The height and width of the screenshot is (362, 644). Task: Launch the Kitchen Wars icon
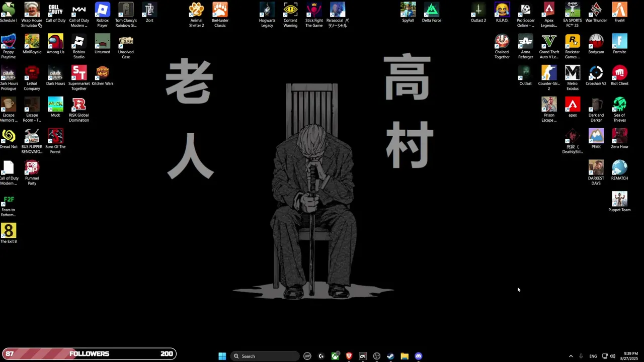[102, 76]
